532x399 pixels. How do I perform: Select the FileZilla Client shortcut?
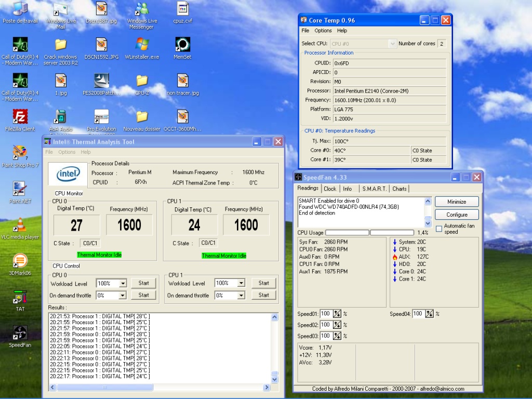[x=20, y=121]
